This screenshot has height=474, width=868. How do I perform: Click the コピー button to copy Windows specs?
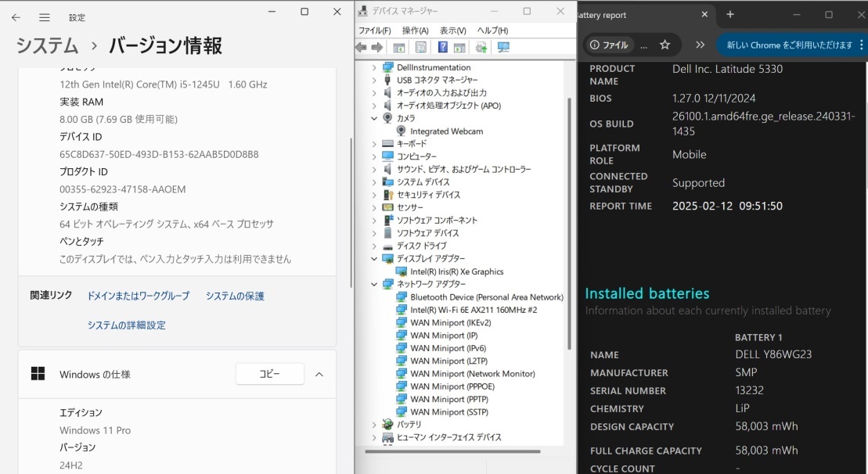269,374
